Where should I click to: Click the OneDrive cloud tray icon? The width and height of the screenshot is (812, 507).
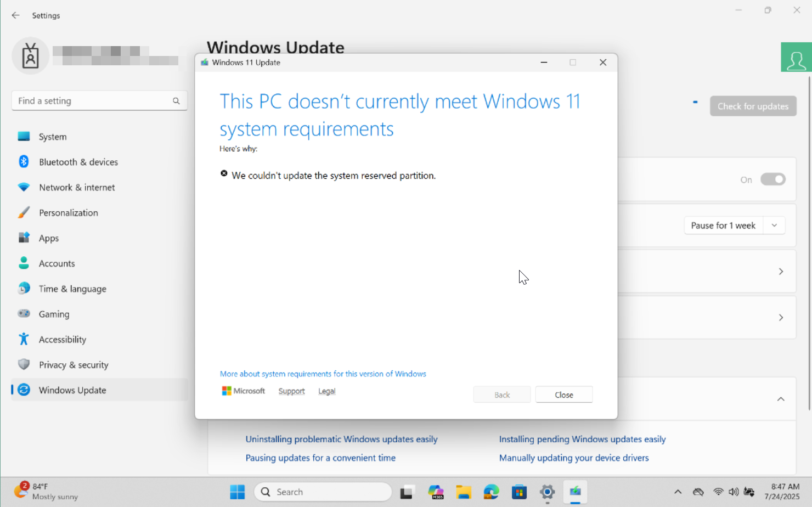point(698,492)
